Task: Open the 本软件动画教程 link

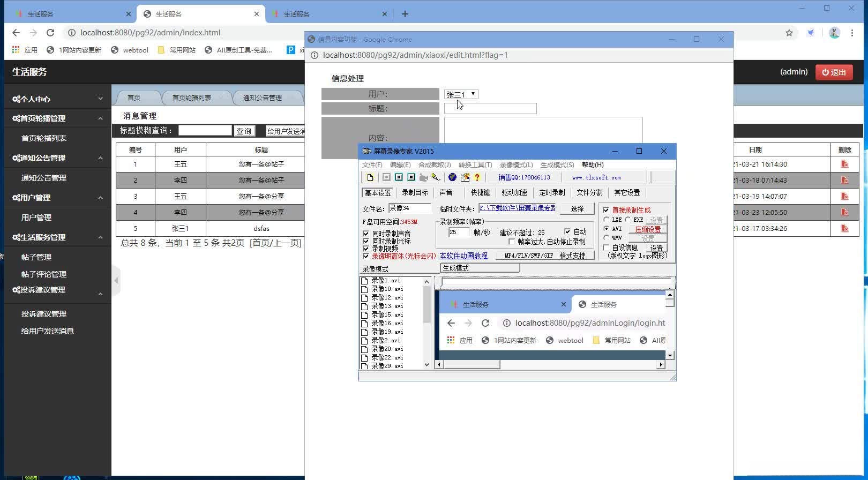Action: [x=463, y=256]
